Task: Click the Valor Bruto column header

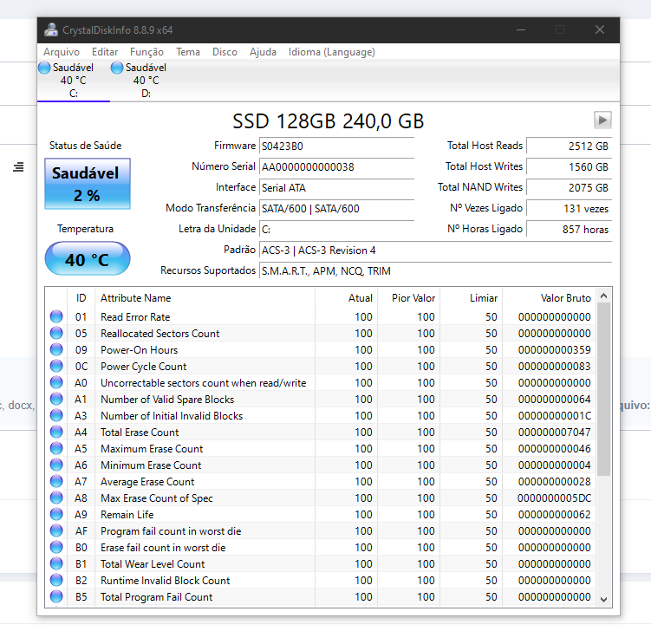Action: 549,297
